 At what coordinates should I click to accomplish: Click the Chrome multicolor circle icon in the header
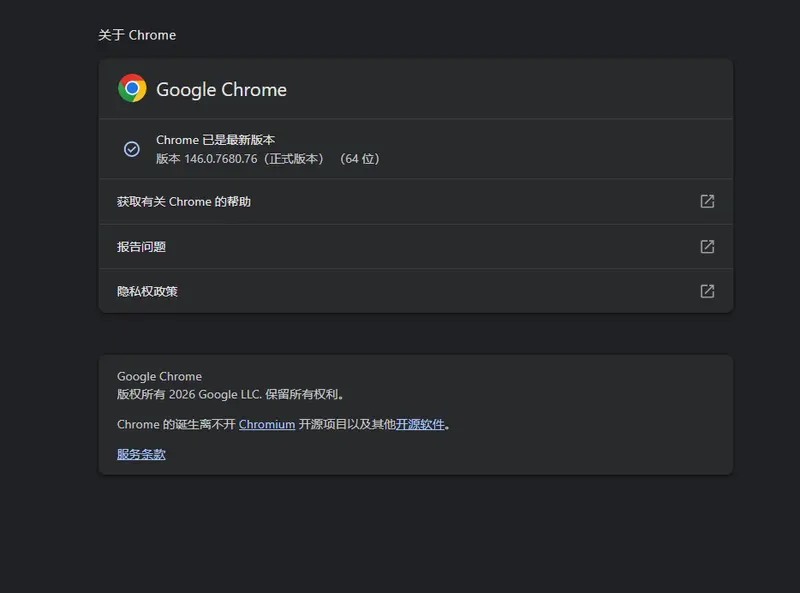[x=131, y=89]
